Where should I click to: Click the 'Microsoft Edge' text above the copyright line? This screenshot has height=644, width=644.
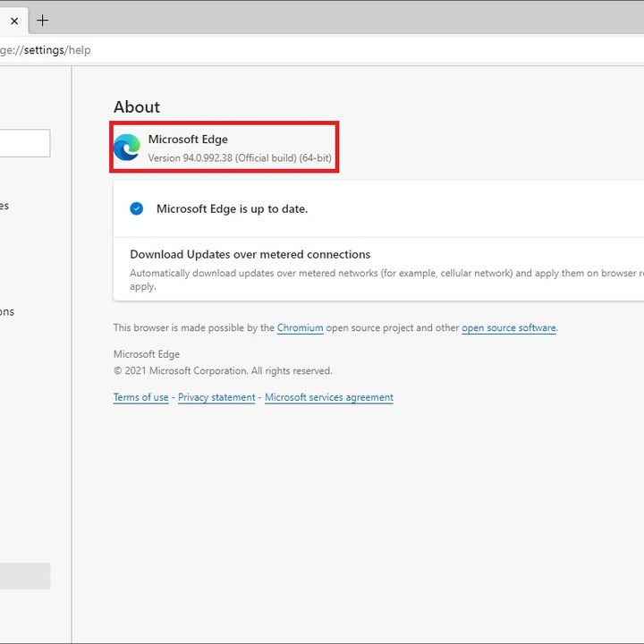tap(147, 354)
